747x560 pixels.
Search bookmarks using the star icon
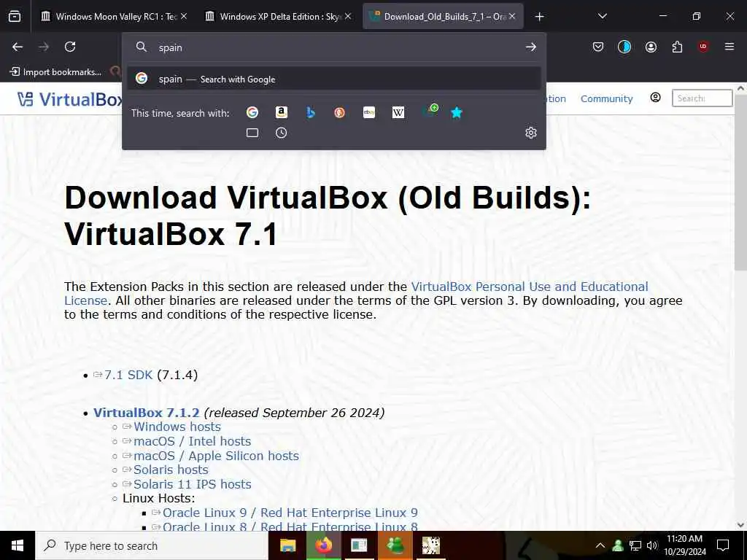tap(457, 112)
